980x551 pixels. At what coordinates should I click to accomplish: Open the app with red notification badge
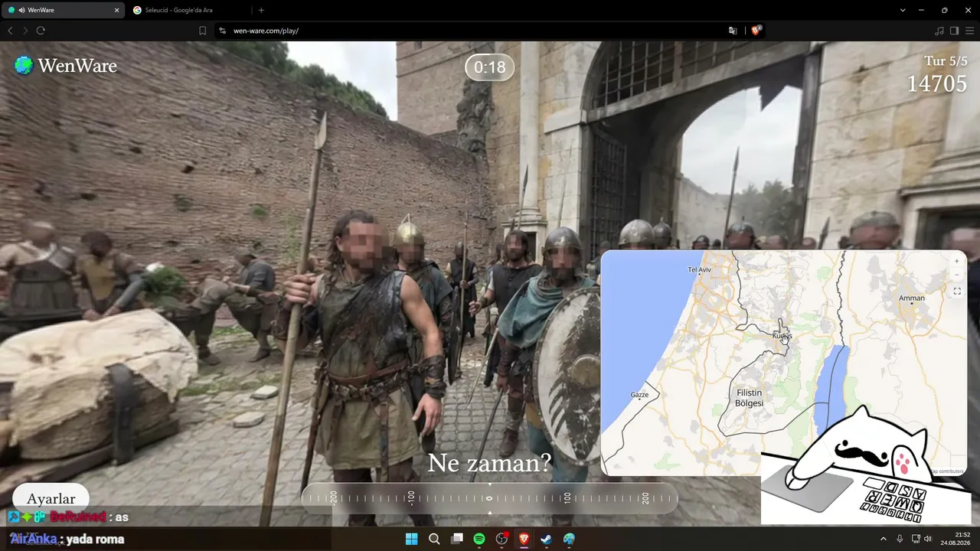point(502,539)
